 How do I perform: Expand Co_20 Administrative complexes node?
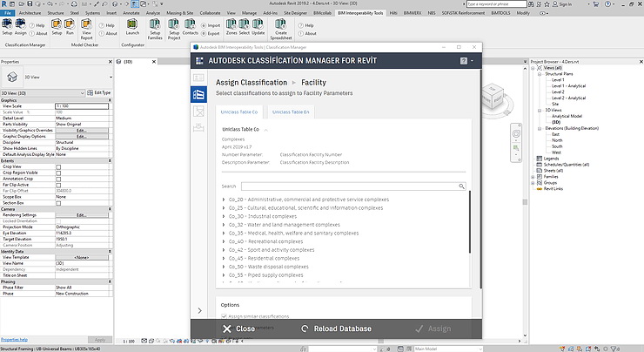tap(225, 200)
